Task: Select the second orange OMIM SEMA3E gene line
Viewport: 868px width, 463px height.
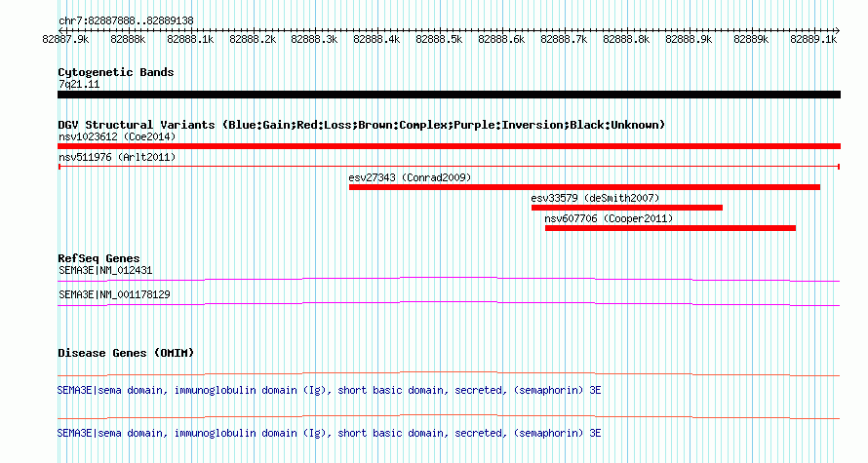Action: 449,417
